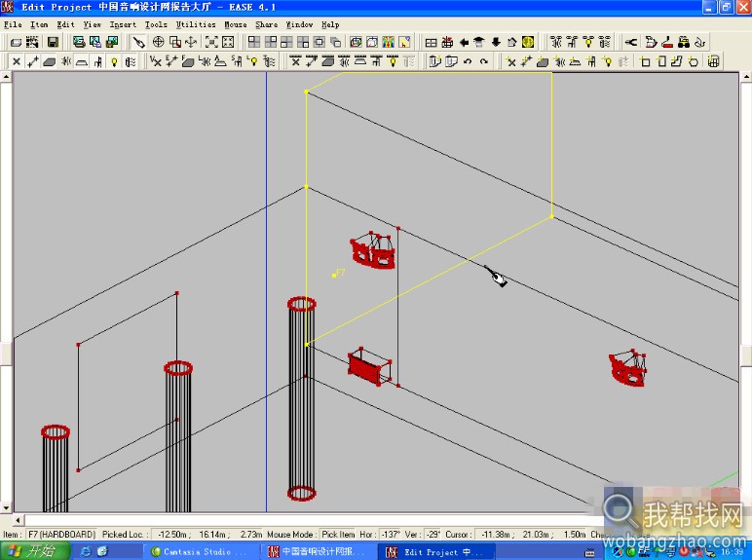The height and width of the screenshot is (560, 752).
Task: Click the redo curved arrow icon
Action: pos(484,61)
